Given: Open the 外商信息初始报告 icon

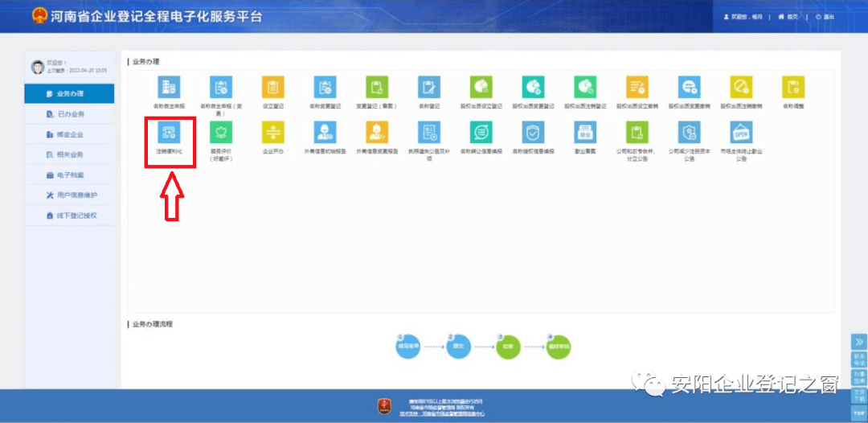Looking at the screenshot, I should coord(325,132).
